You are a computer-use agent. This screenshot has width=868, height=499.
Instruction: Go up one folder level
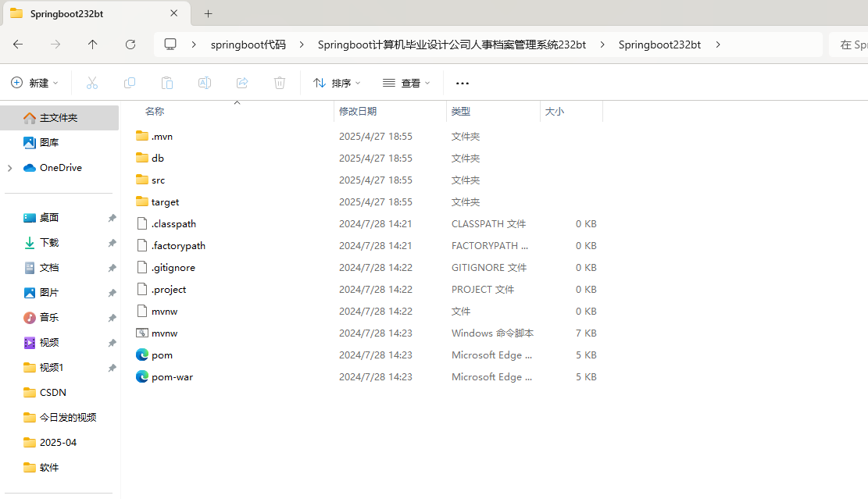(x=92, y=45)
